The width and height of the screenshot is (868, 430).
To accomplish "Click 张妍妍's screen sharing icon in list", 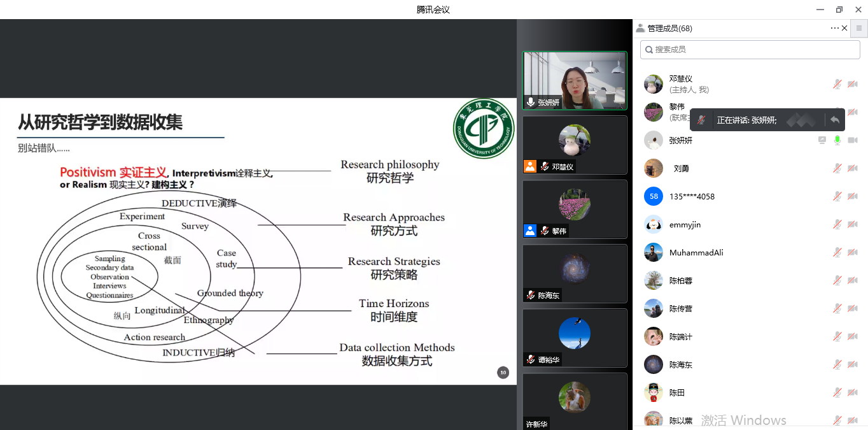I will 822,140.
